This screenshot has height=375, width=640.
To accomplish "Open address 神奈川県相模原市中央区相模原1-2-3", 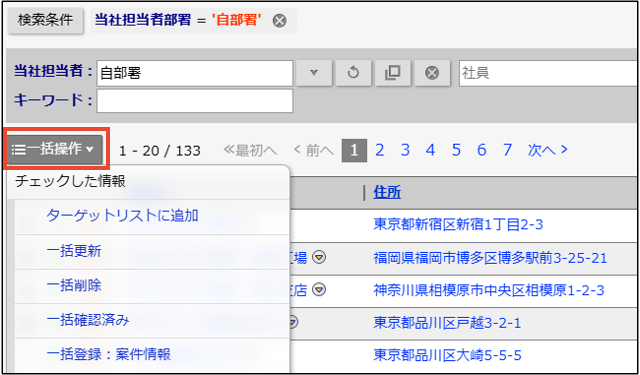I will [489, 290].
